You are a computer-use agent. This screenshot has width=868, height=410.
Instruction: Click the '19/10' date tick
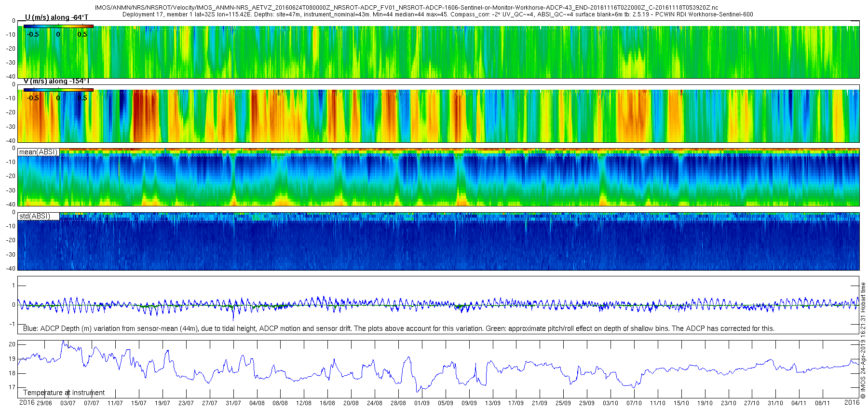click(705, 403)
